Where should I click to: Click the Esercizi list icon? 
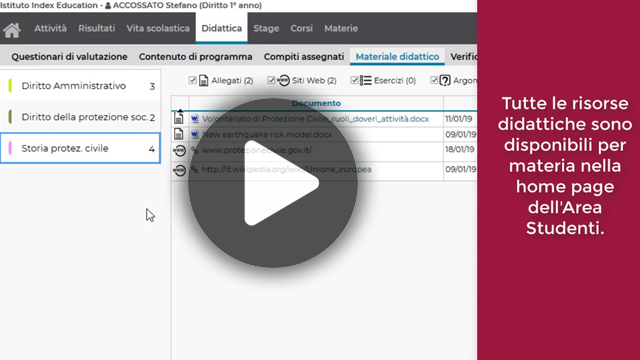point(365,80)
